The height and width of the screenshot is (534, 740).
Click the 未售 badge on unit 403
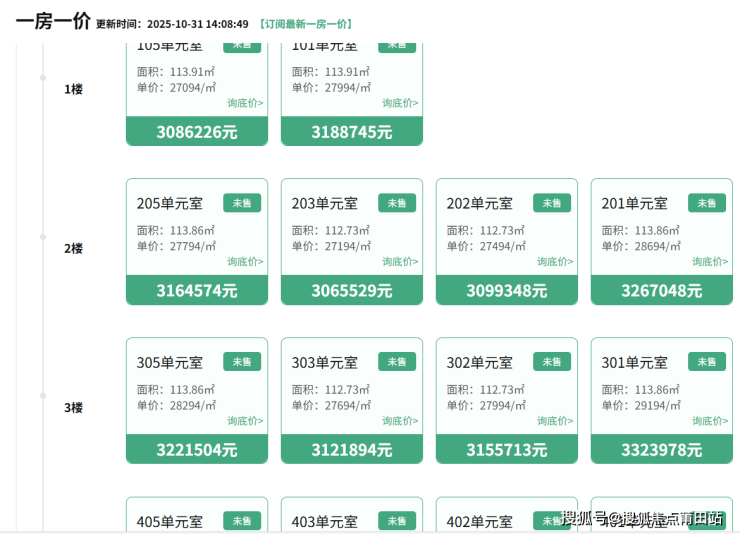397,521
